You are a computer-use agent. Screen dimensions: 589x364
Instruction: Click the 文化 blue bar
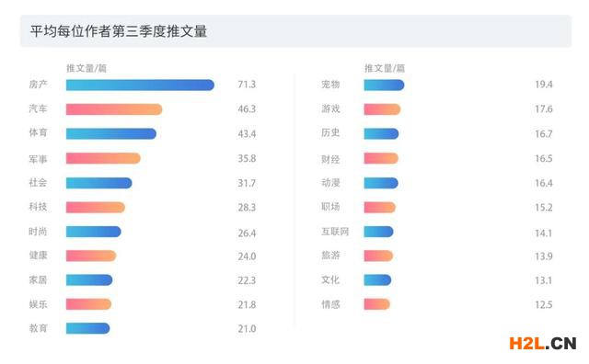point(377,280)
